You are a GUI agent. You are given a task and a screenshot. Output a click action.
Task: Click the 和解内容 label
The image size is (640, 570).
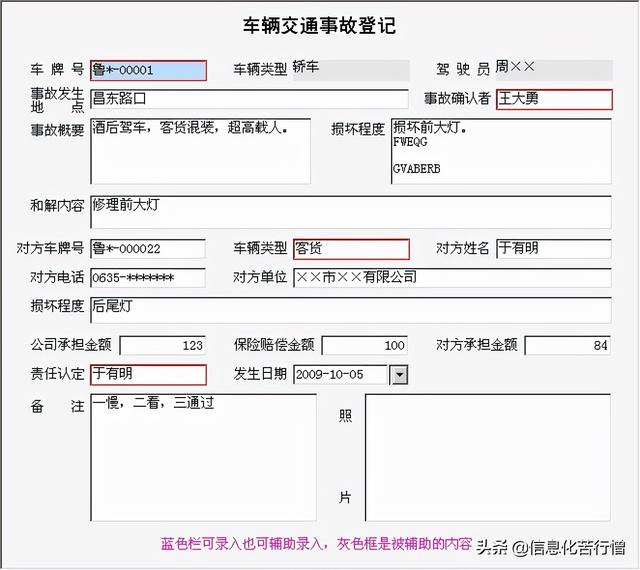click(x=57, y=205)
